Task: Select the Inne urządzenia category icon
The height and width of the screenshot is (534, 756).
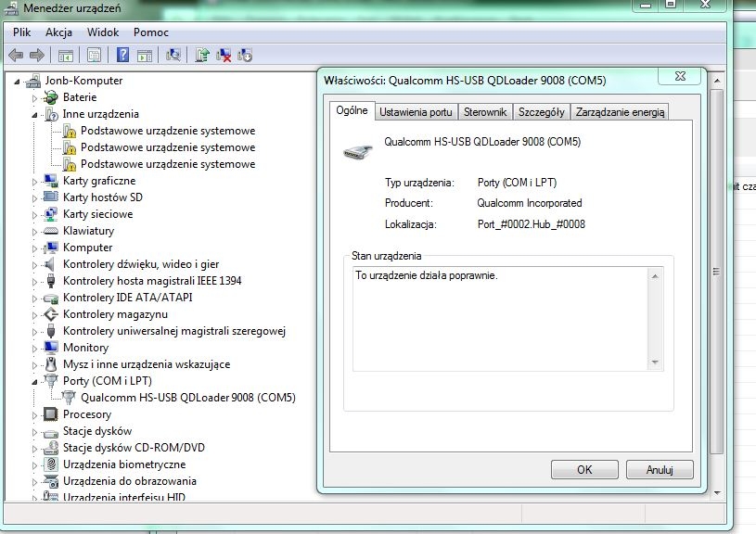Action: tap(51, 114)
